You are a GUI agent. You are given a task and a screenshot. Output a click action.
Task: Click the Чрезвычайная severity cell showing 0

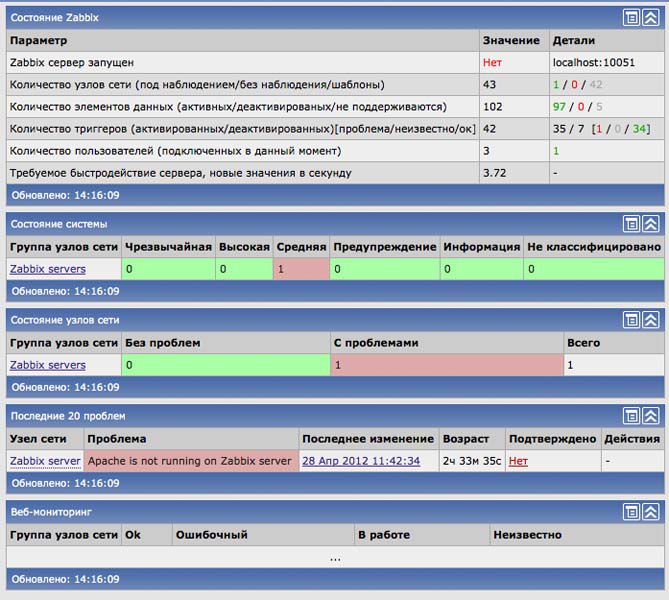pyautogui.click(x=169, y=269)
